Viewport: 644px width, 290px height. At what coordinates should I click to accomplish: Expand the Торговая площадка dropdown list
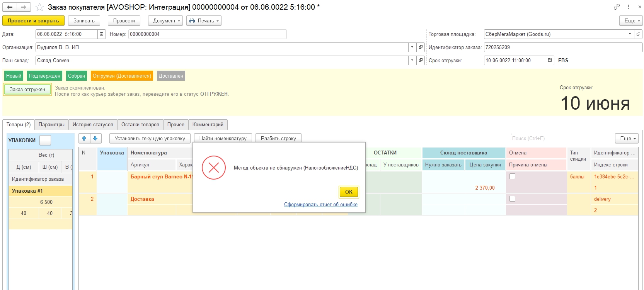pyautogui.click(x=630, y=34)
